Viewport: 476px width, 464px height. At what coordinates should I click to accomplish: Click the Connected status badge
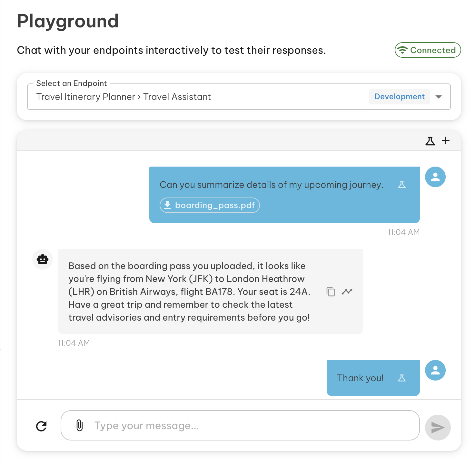point(428,50)
